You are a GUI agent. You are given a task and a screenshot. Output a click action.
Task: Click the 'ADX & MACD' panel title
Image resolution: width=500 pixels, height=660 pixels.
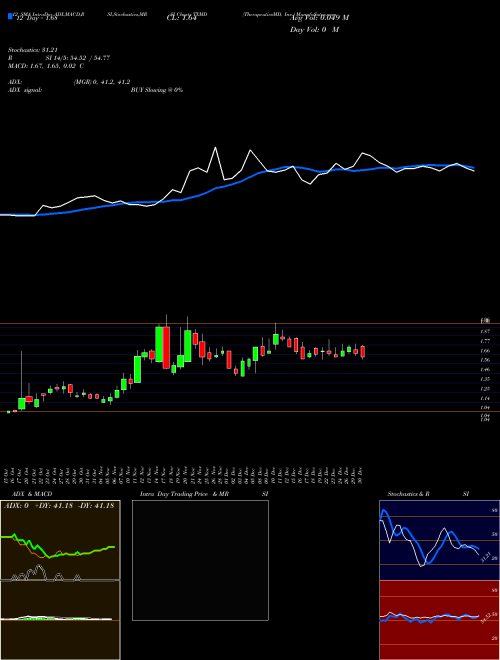pyautogui.click(x=32, y=494)
